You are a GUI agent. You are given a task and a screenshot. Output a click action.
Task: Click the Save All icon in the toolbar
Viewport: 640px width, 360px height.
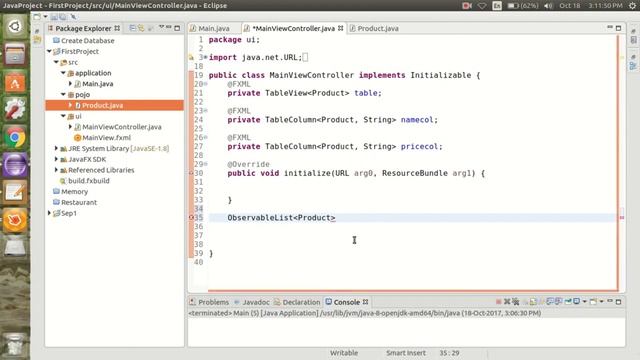[x=63, y=17]
